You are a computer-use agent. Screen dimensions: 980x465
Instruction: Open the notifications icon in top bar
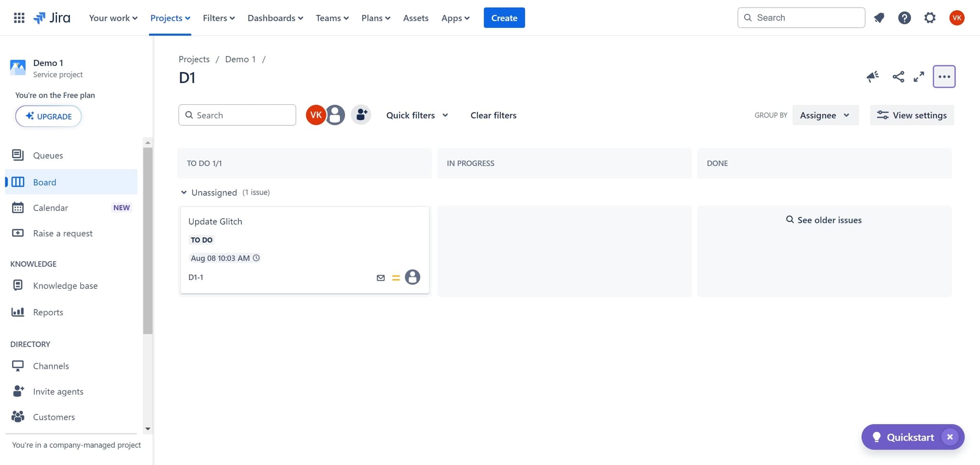pos(879,18)
